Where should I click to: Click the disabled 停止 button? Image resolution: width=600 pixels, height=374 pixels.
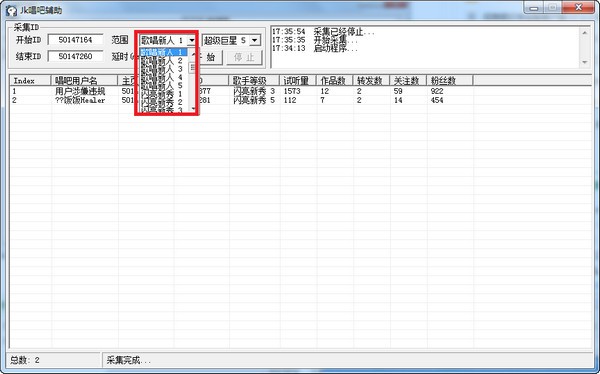pos(244,57)
